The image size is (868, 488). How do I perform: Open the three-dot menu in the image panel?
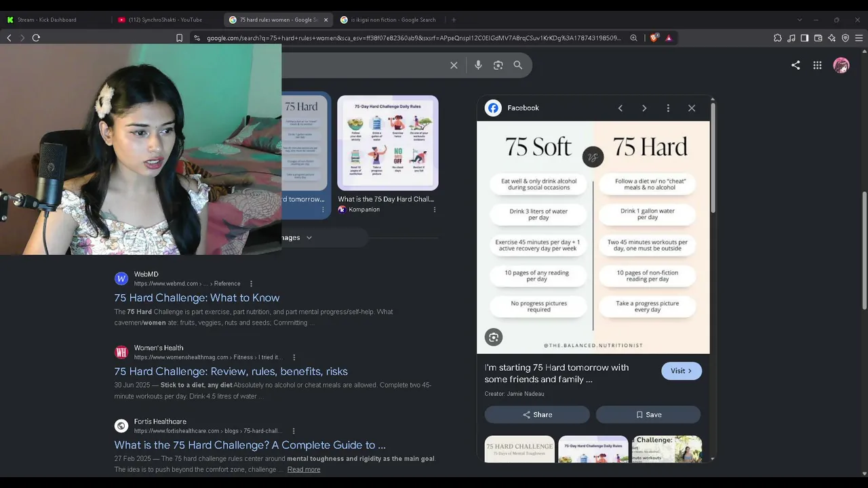pyautogui.click(x=668, y=108)
